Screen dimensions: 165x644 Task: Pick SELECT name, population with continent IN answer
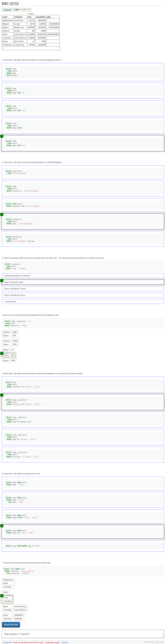pyautogui.click(x=83, y=402)
